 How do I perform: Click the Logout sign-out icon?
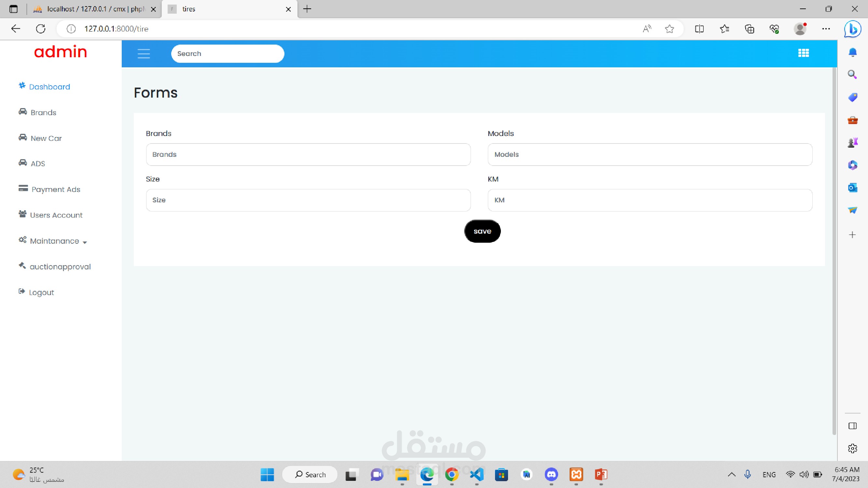pyautogui.click(x=22, y=291)
